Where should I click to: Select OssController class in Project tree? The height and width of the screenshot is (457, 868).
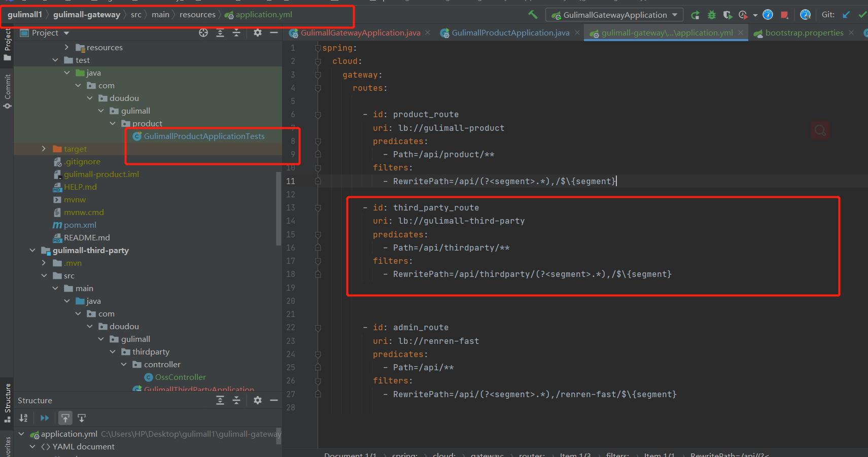(175, 377)
